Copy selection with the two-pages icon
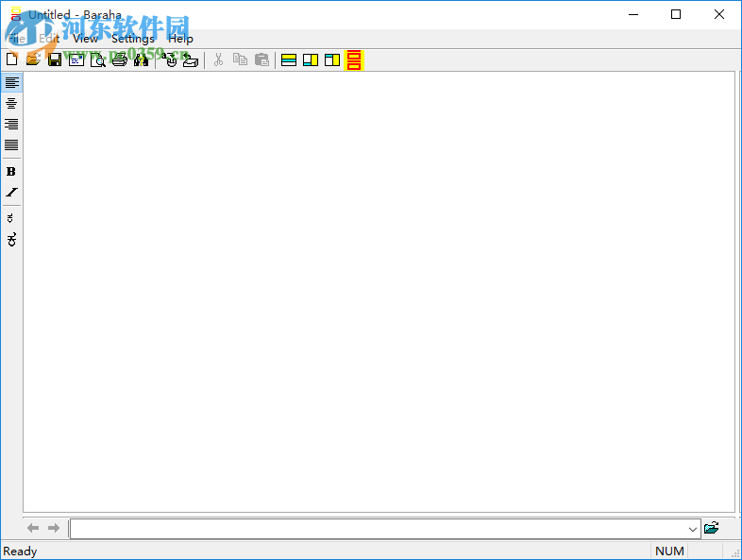Screen dimensions: 742x560 (240, 59)
